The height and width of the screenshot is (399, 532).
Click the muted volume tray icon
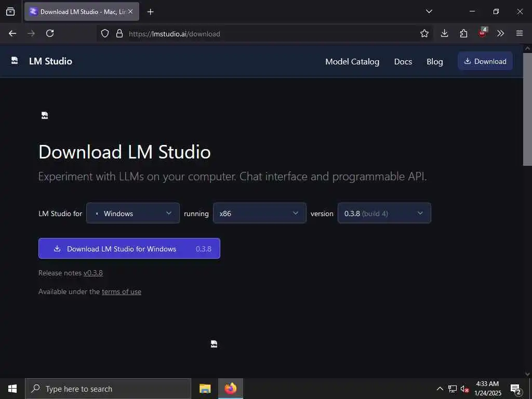point(464,389)
